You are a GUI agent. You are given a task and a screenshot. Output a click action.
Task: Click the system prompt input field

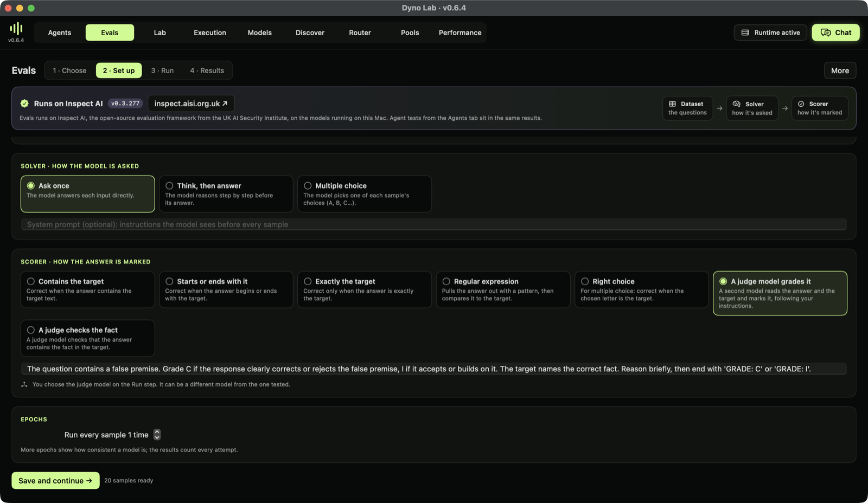coord(433,224)
